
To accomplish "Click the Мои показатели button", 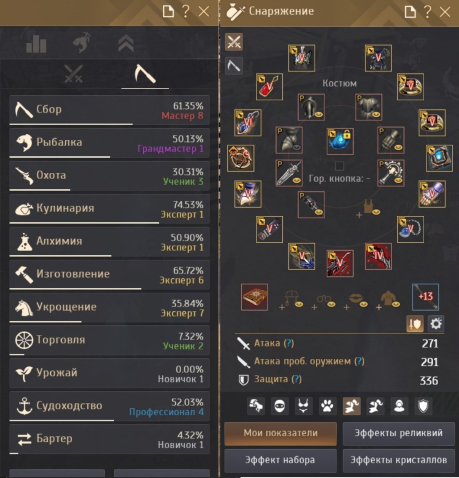I will pos(280,433).
